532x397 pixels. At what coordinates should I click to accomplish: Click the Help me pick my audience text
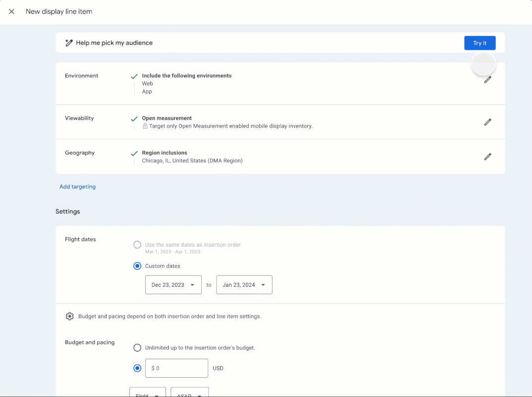115,43
